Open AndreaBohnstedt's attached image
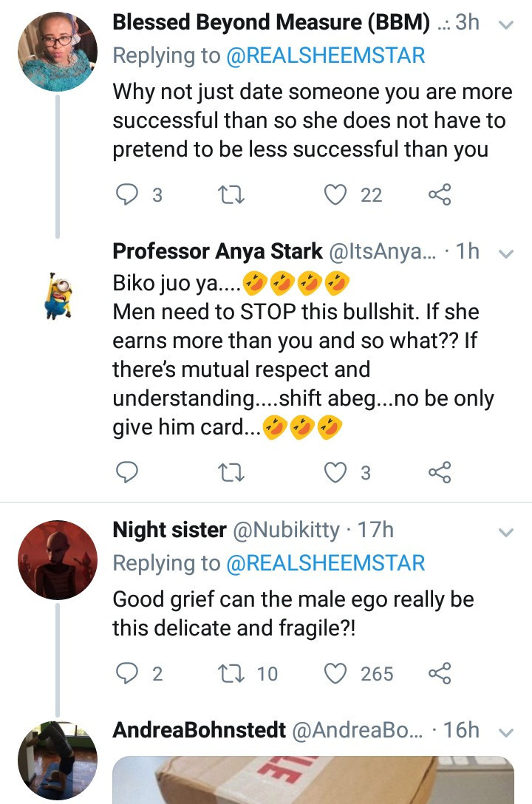Viewport: 532px width, 804px height. click(x=313, y=780)
